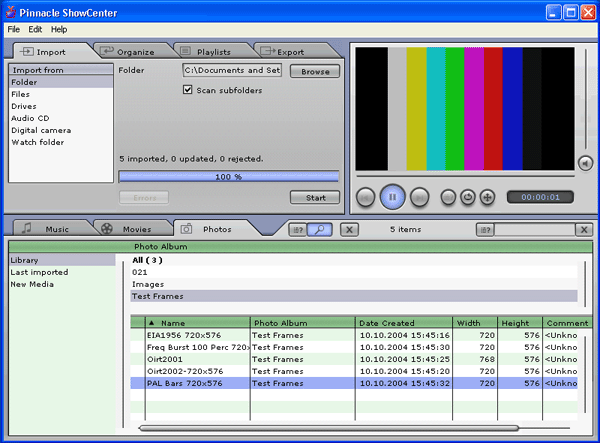Image resolution: width=600 pixels, height=443 pixels.
Task: Select the 021 photo album
Action: pyautogui.click(x=354, y=272)
